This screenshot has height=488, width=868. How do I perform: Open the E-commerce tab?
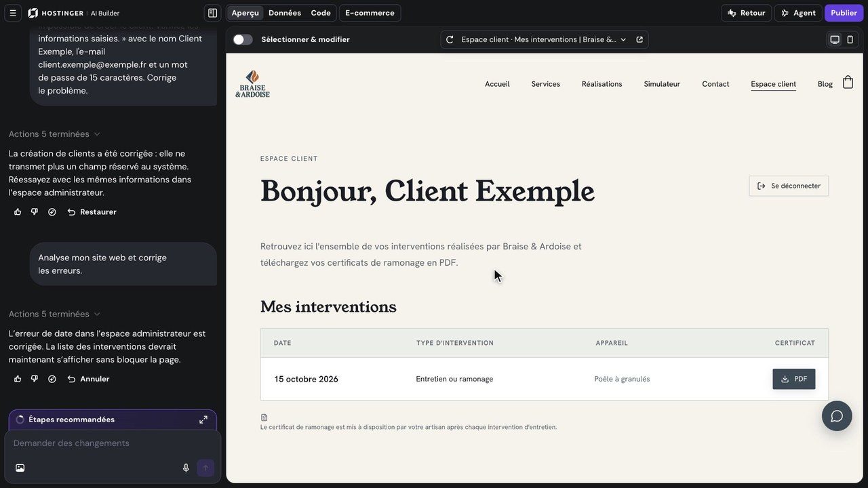[370, 13]
